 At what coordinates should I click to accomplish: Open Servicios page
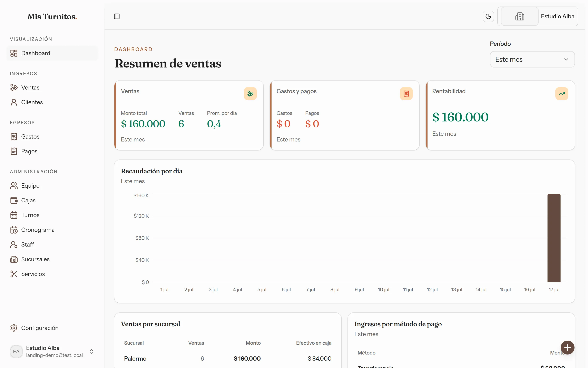pos(52,274)
